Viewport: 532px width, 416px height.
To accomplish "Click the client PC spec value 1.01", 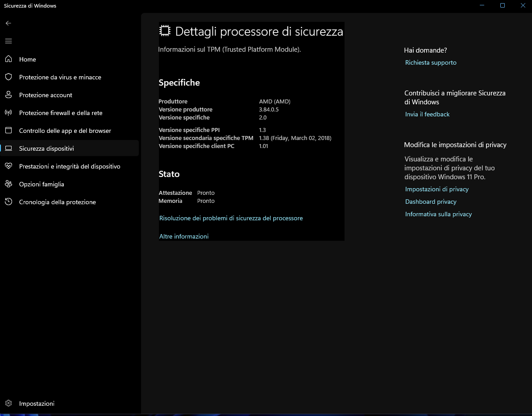I will tap(263, 146).
